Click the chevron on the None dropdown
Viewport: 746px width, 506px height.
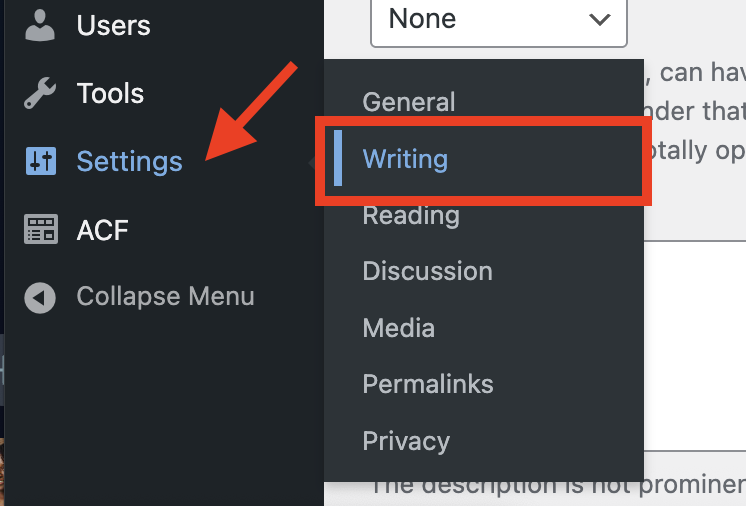coord(600,19)
